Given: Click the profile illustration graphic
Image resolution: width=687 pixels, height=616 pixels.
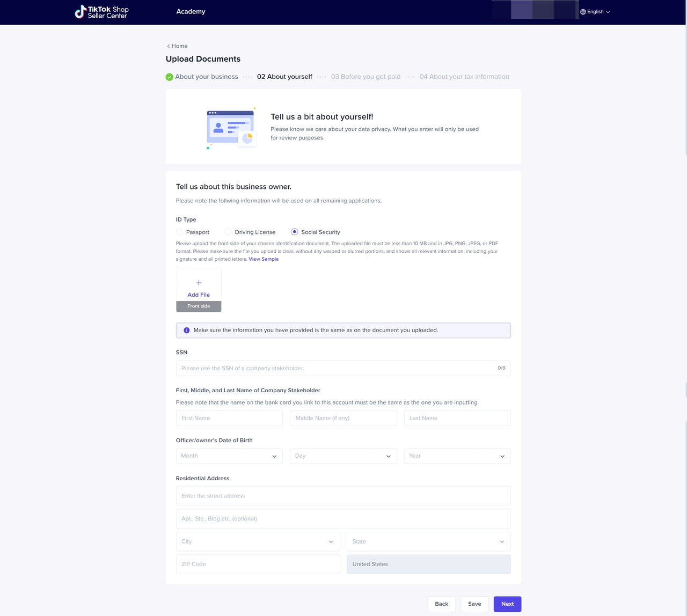Looking at the screenshot, I should tap(231, 129).
